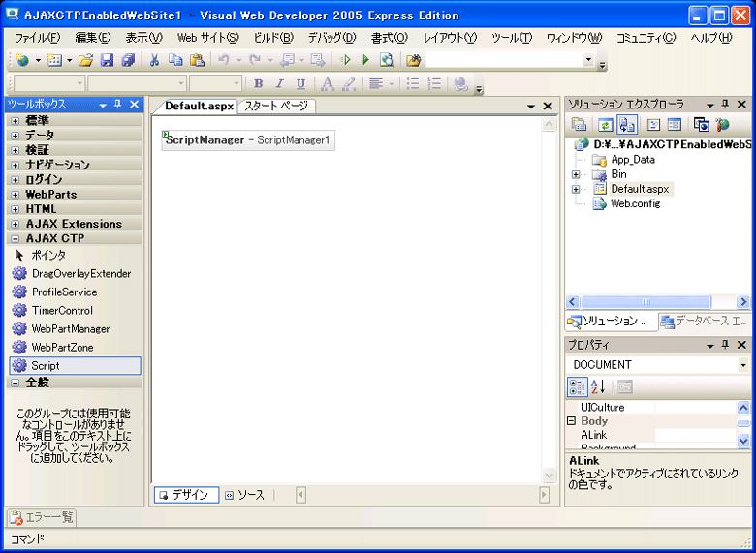Click the Background Color highlighter icon
756x553 pixels.
349,84
